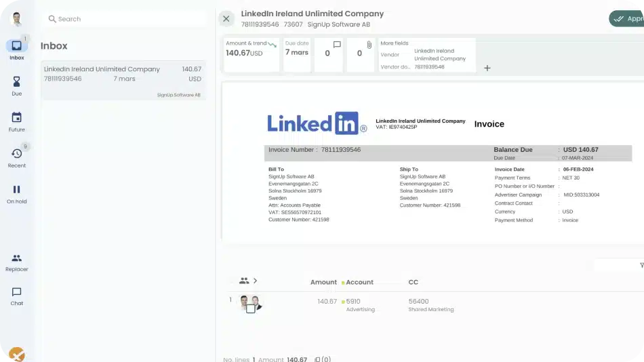Click approver avatars on line 1
Viewport: 644px width, 362px height.
click(250, 304)
